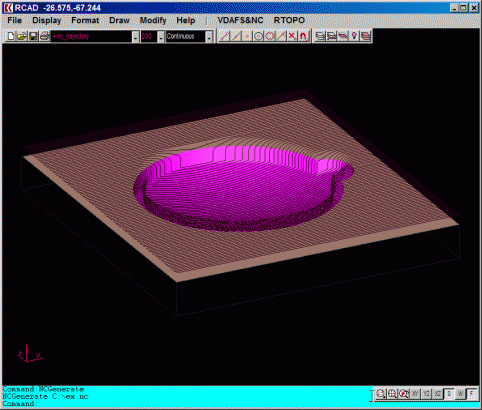
Task: Select the first line drawing tool
Action: point(224,36)
